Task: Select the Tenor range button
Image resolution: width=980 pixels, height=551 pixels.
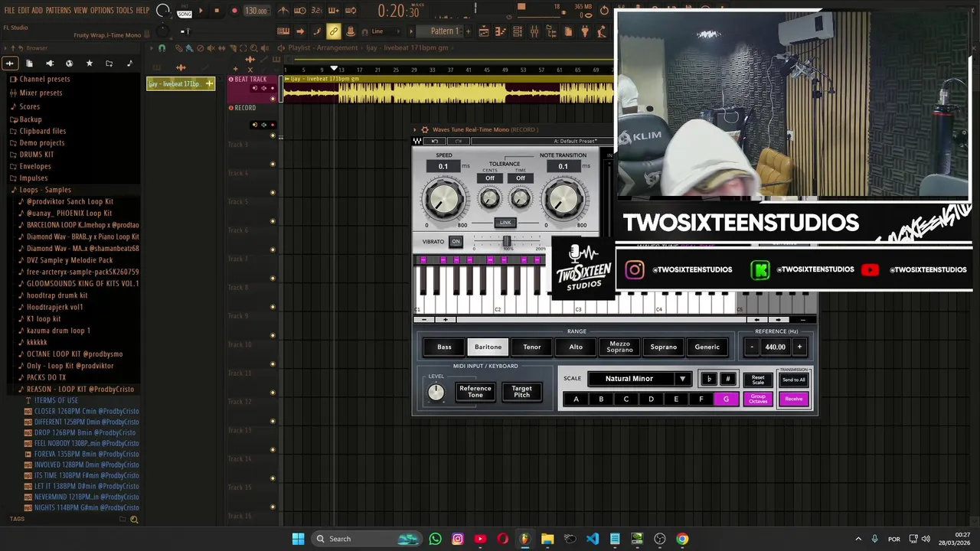Action: [x=532, y=347]
